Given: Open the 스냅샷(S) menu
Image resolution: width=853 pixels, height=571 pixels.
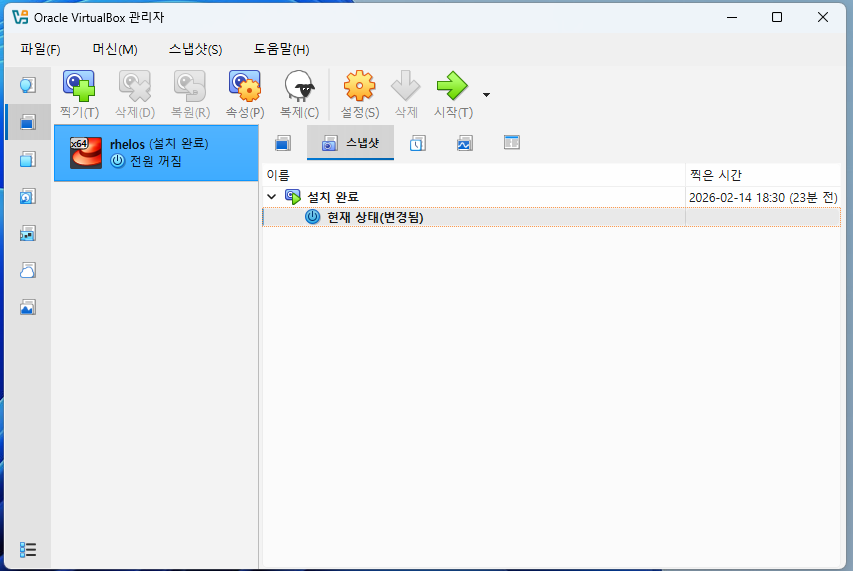Looking at the screenshot, I should point(195,49).
